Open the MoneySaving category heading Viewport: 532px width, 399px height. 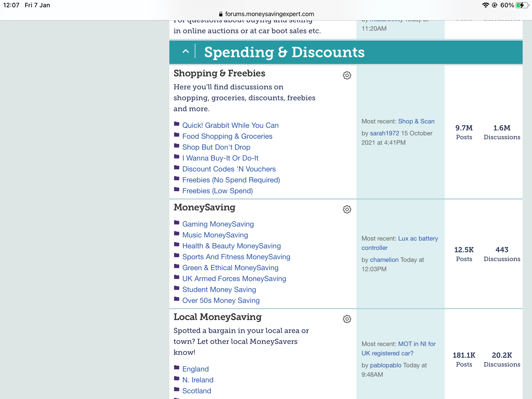click(204, 207)
